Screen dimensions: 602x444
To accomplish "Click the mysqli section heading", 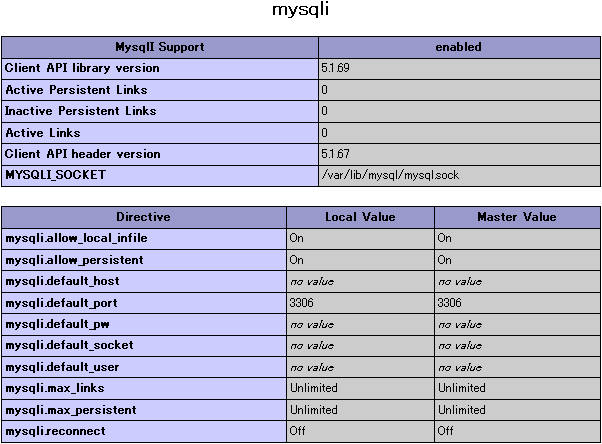I will tap(300, 11).
